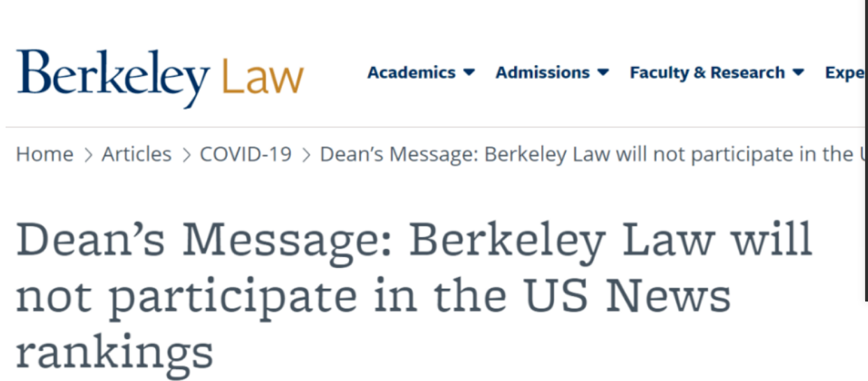Open the COVID-19 breadcrumb link
The image size is (868, 381).
pyautogui.click(x=245, y=154)
